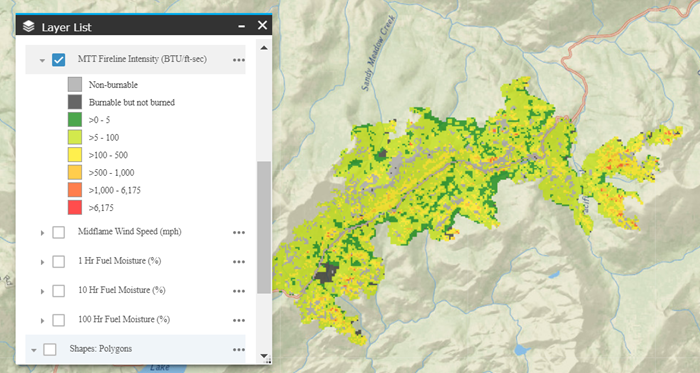Collapse the Shapes: Polygons group
The width and height of the screenshot is (700, 373).
coord(34,350)
